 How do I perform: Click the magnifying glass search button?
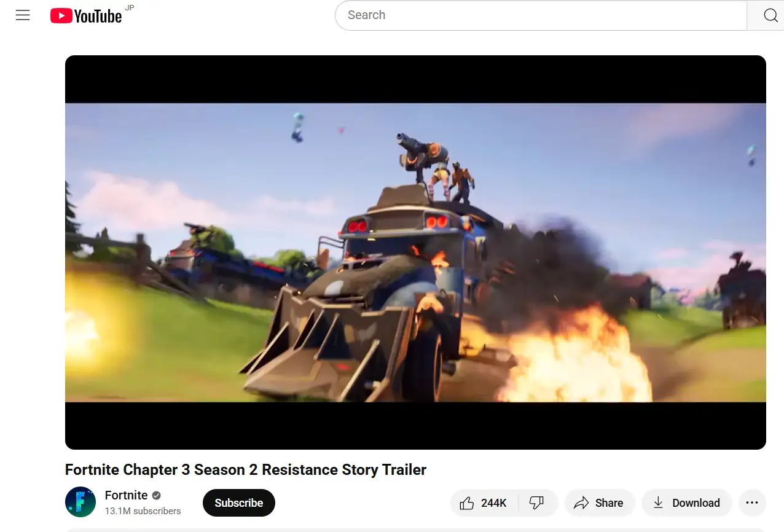tap(770, 15)
